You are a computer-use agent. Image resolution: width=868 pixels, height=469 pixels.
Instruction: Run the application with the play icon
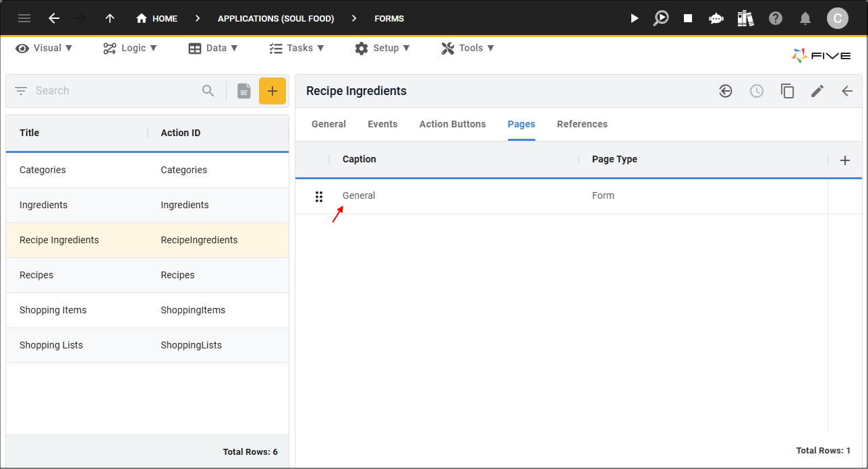point(634,18)
